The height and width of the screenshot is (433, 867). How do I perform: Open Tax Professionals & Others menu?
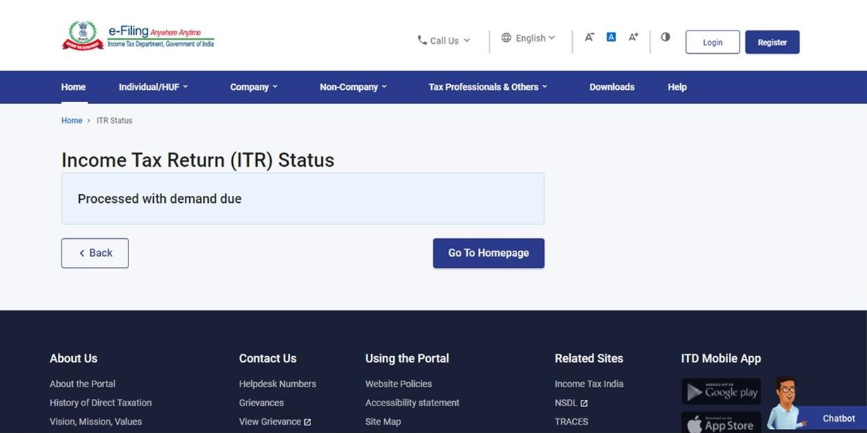pos(487,87)
